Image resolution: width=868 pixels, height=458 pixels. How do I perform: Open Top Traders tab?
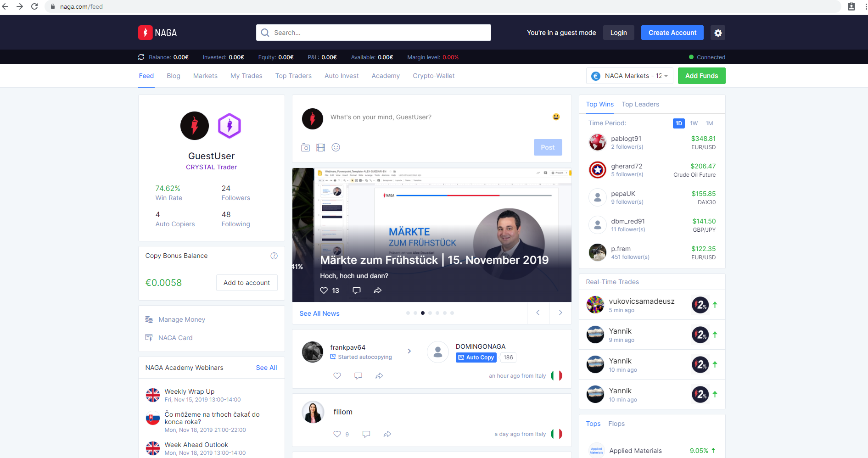[x=293, y=76]
